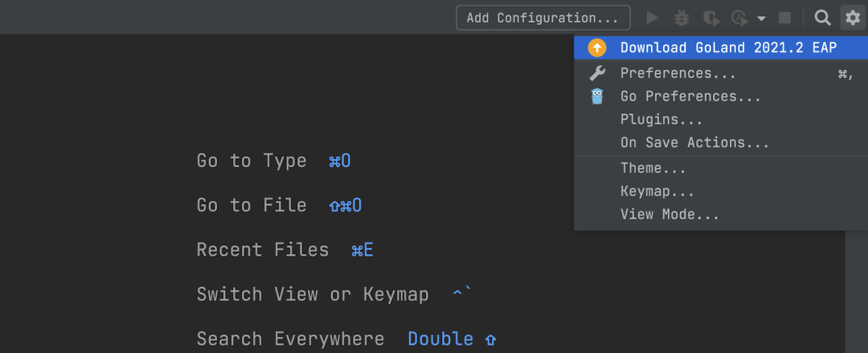Click the Add Configuration button
This screenshot has width=868, height=353.
pyautogui.click(x=542, y=18)
